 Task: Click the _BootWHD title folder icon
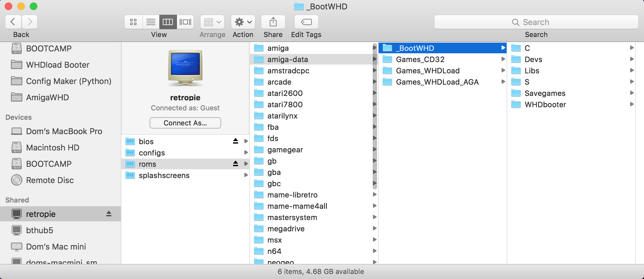click(299, 6)
